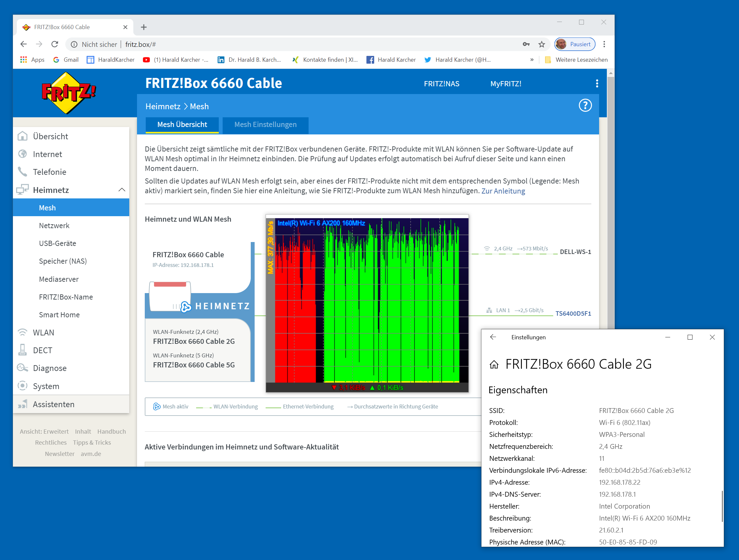The height and width of the screenshot is (560, 739).
Task: Open the TS6400D5F1 device link
Action: (573, 313)
